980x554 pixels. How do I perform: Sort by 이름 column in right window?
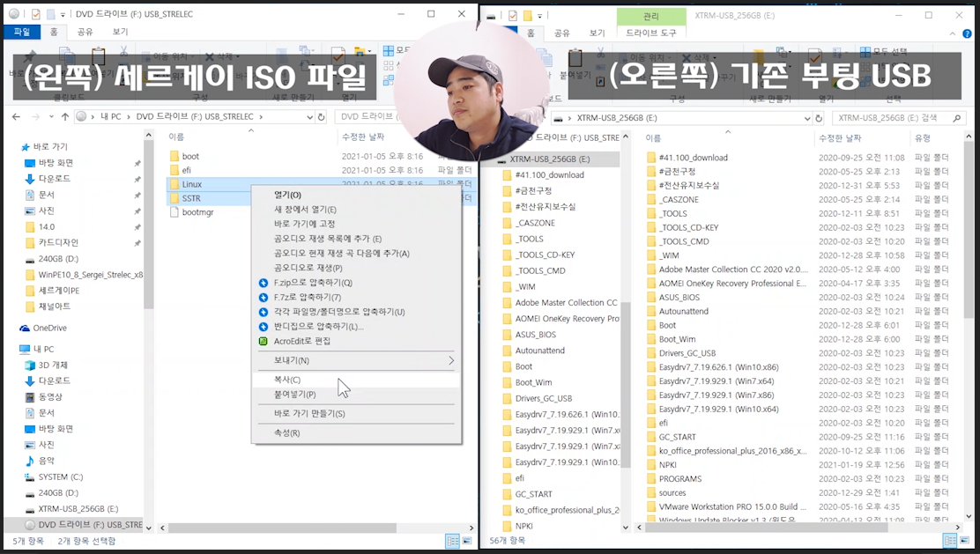652,138
